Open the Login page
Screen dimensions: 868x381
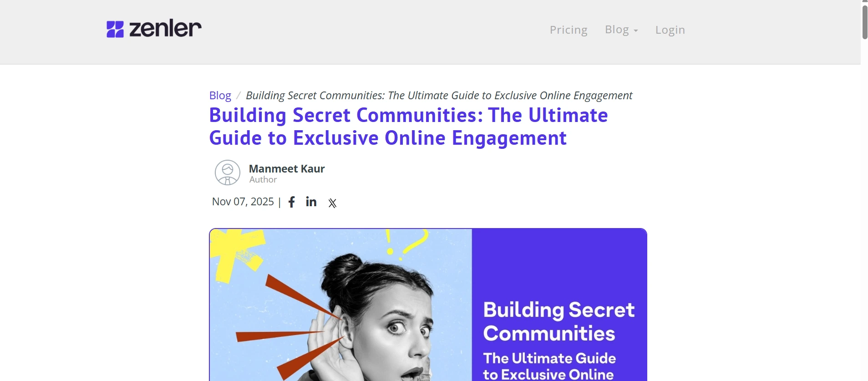(x=670, y=30)
